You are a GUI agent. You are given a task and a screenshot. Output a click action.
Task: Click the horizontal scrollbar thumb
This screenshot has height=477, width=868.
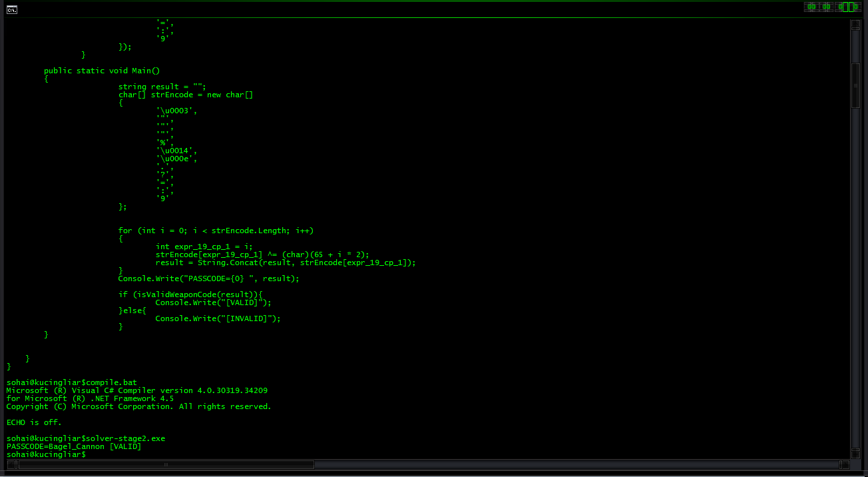(166, 464)
